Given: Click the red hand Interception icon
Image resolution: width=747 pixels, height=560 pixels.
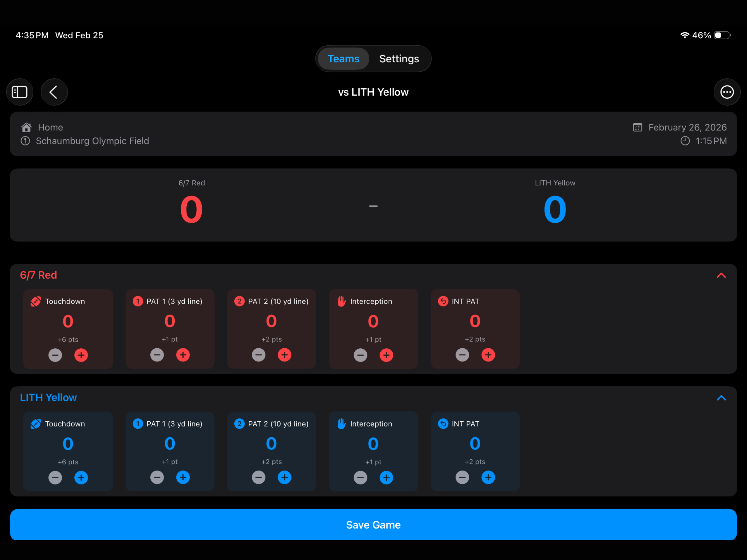Looking at the screenshot, I should tap(342, 301).
